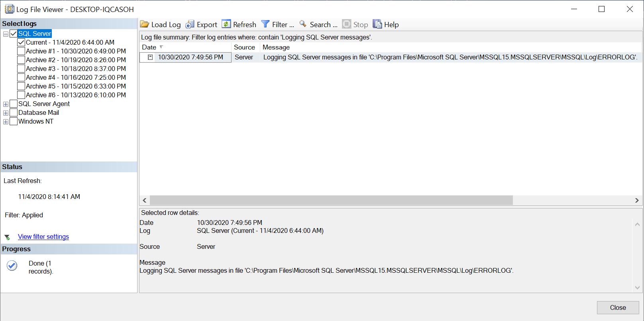The width and height of the screenshot is (644, 321).
Task: Select the Archive #3 - 10/18/2020 8:37:00 PM row
Action: pyautogui.click(x=76, y=69)
